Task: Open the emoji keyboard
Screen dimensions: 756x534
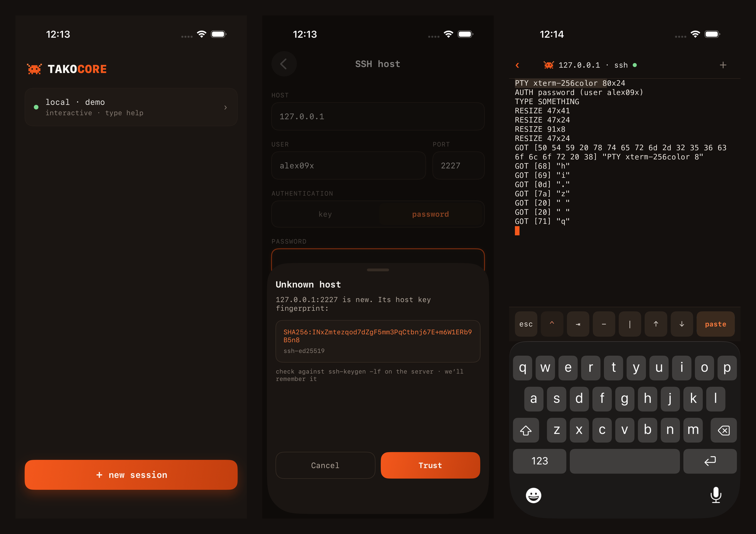Action: pos(533,495)
